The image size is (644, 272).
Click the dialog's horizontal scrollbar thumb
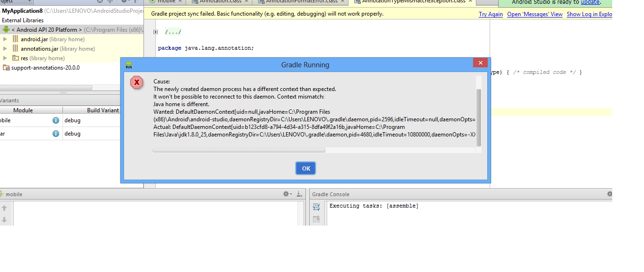pyautogui.click(x=239, y=150)
